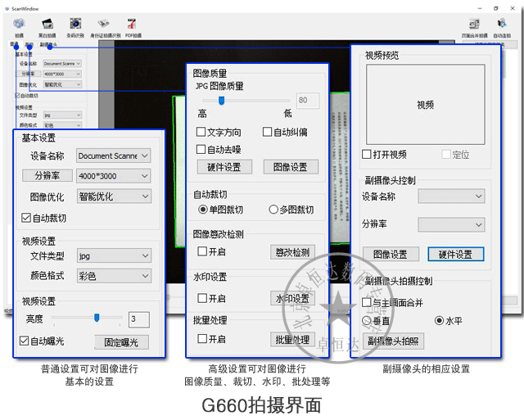
Task: Start 自动连拍 auto continuous capture
Action: pyautogui.click(x=502, y=24)
